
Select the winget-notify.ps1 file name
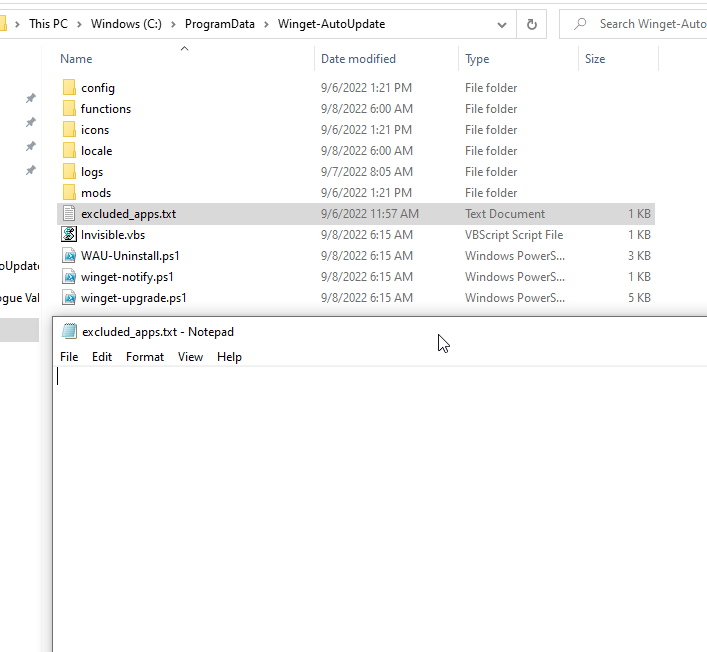click(x=127, y=277)
